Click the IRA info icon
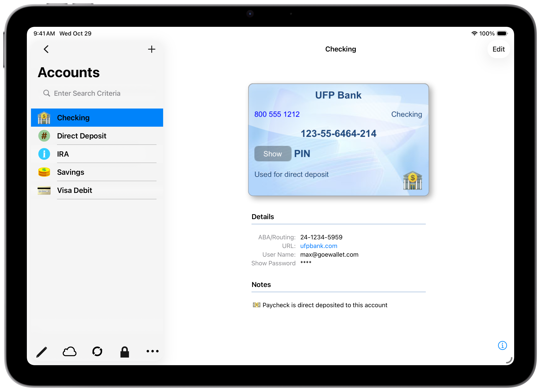Screen dimensions: 541x392 pyautogui.click(x=44, y=154)
